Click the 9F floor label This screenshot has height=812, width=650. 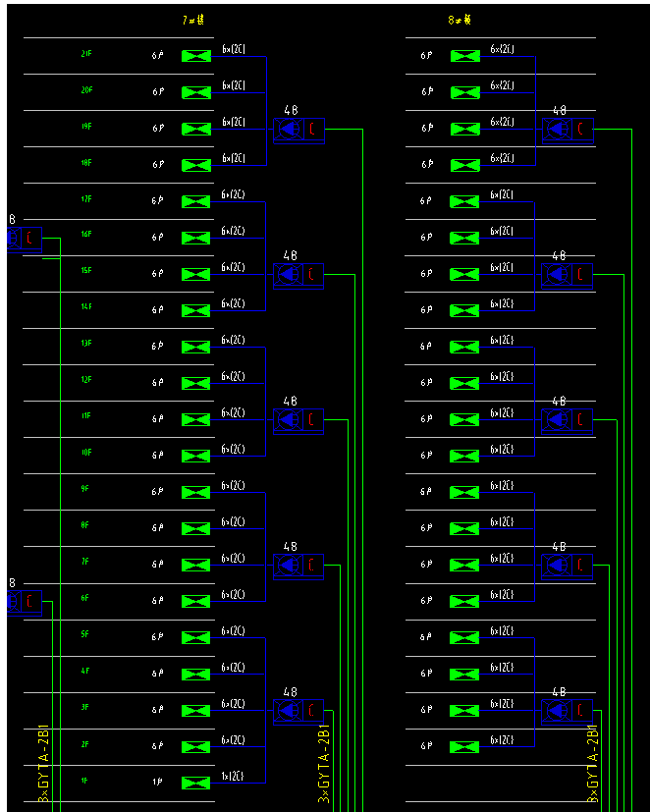point(86,489)
